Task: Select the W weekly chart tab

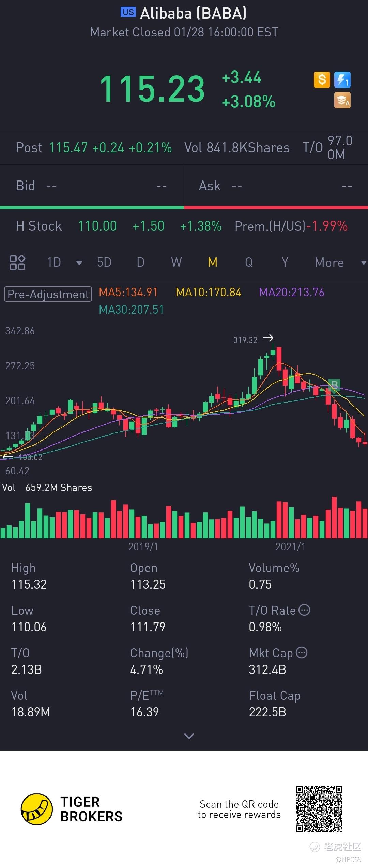Action: coord(177,263)
